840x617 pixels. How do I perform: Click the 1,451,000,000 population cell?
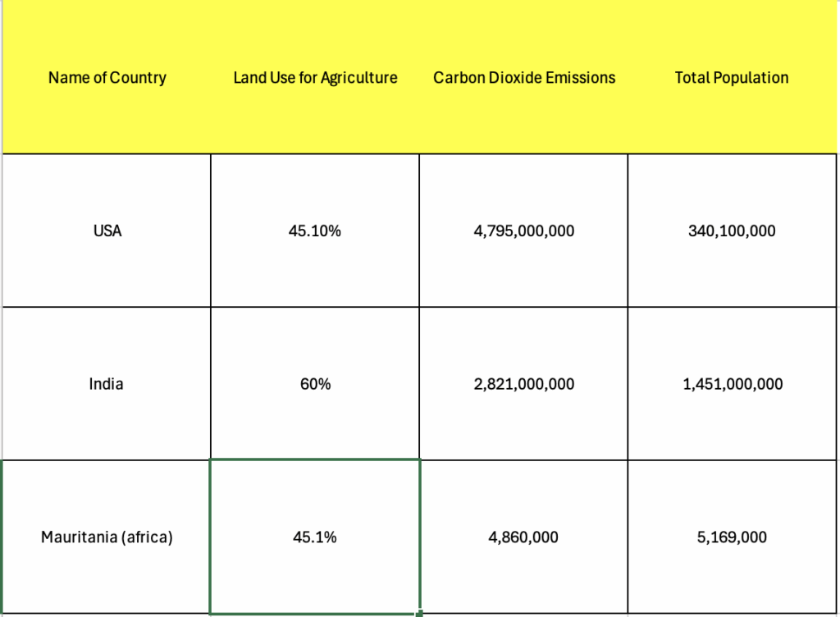[x=732, y=383]
